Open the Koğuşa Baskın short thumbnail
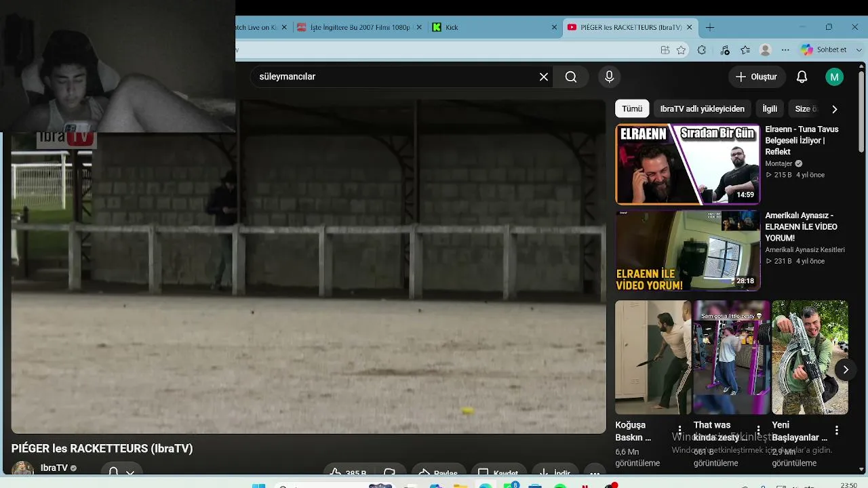Screen dimensions: 868x488 click(652, 357)
